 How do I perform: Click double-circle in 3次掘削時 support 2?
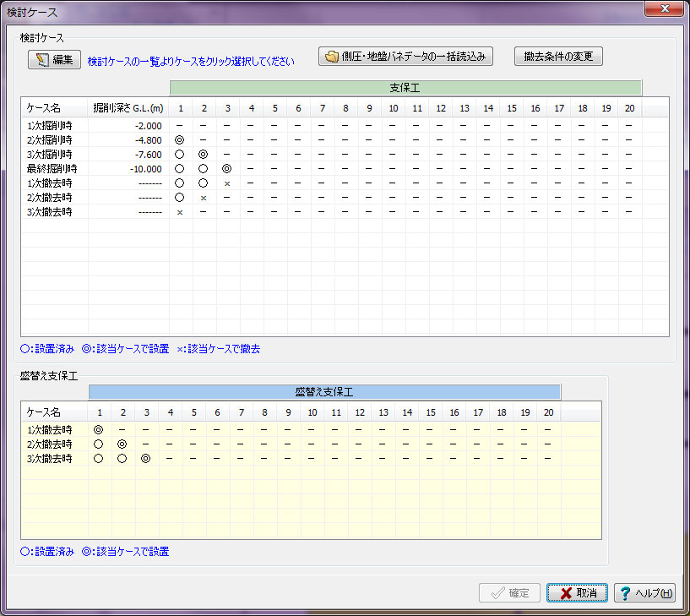click(x=203, y=155)
